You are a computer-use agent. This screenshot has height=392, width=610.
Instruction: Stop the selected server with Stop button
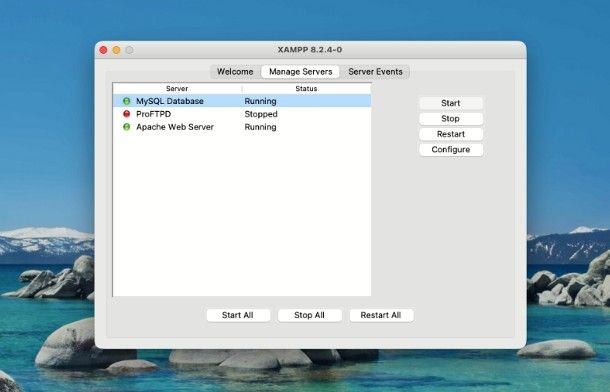pos(451,119)
